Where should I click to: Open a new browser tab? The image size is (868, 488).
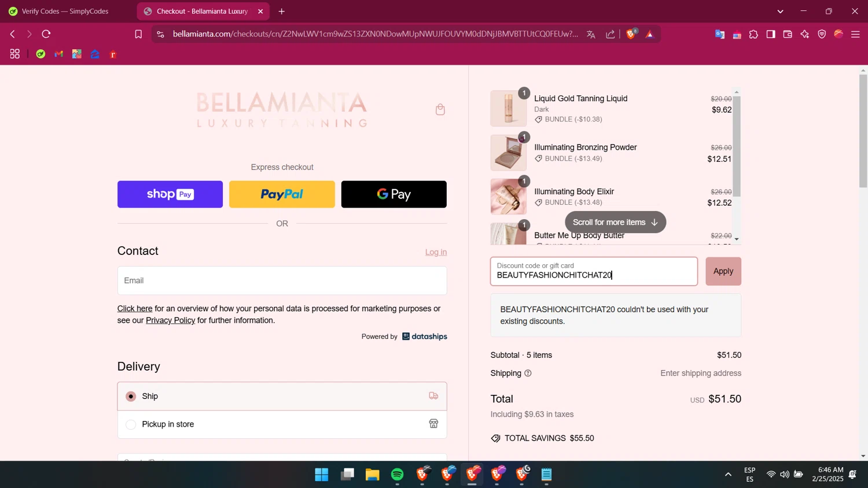[x=282, y=12]
